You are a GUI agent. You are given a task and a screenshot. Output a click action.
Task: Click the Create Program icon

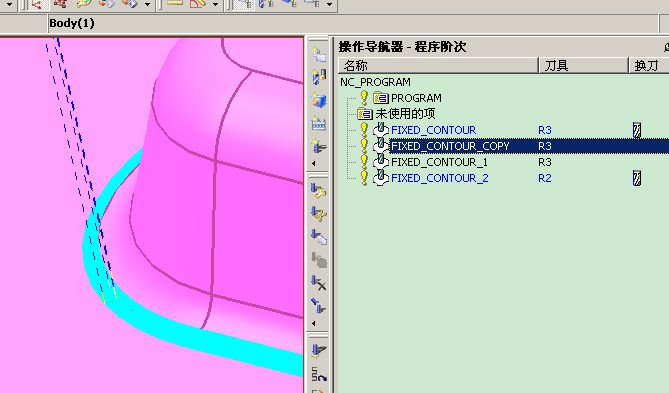click(x=318, y=55)
